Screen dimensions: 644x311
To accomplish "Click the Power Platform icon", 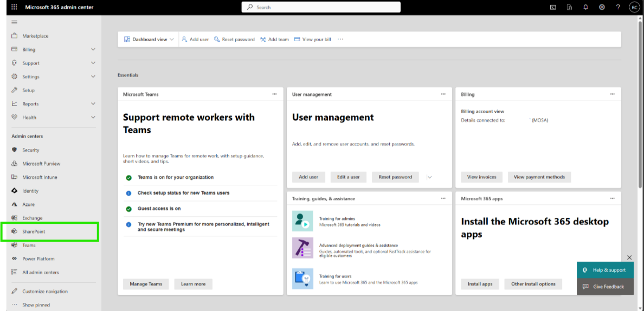I will 15,258.
